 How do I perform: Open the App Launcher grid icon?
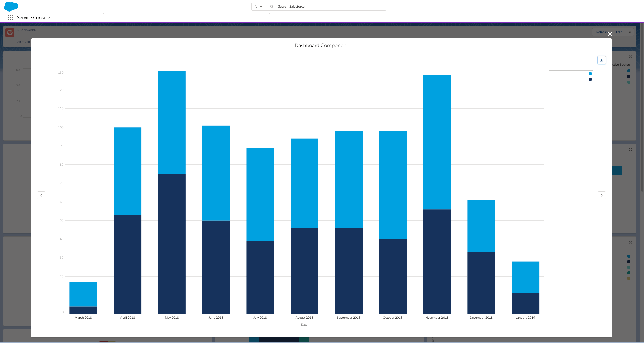point(10,18)
